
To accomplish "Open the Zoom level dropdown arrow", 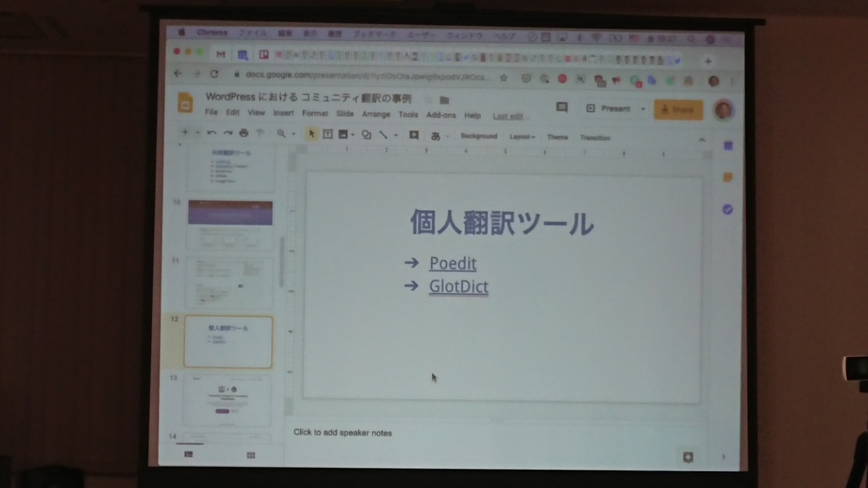I will pyautogui.click(x=293, y=134).
